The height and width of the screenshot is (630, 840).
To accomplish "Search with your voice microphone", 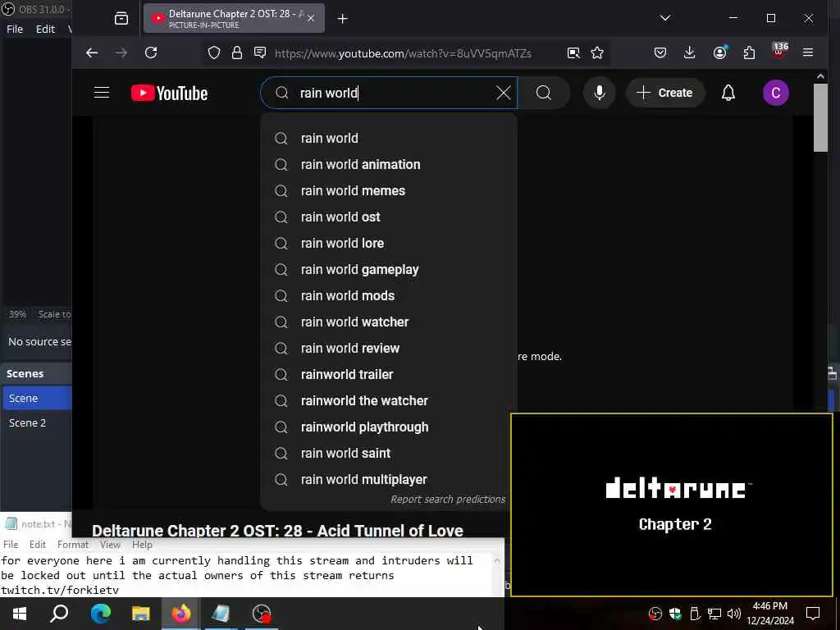I will tap(600, 94).
